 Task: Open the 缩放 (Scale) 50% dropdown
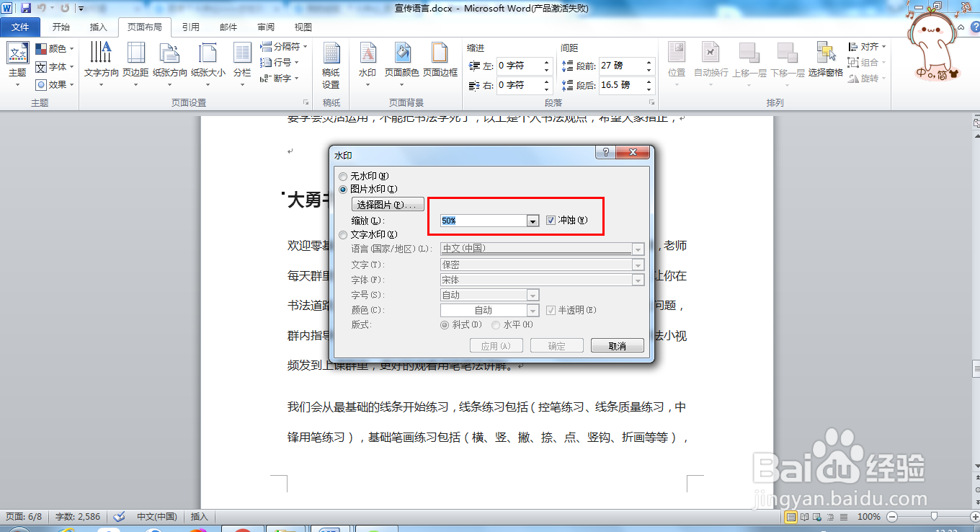coord(532,221)
